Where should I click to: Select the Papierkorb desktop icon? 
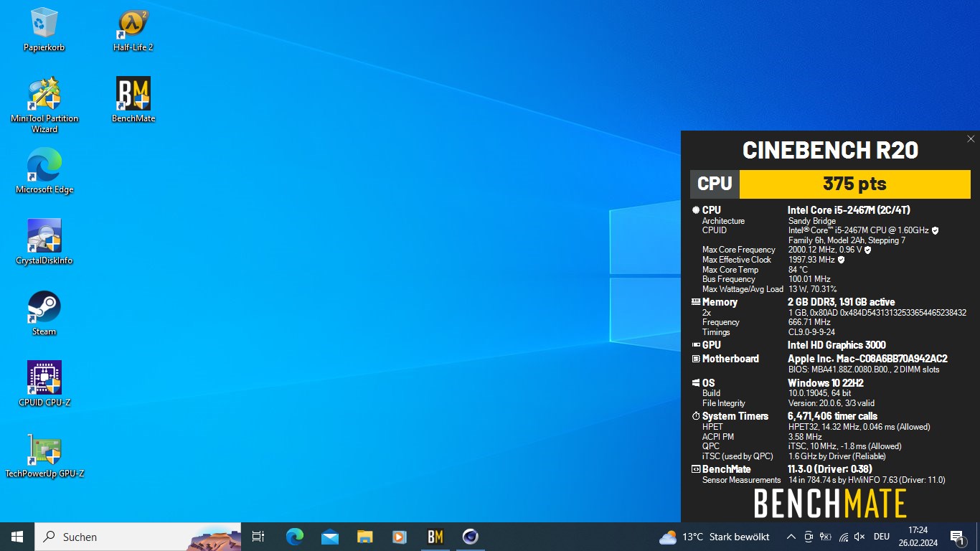point(44,29)
